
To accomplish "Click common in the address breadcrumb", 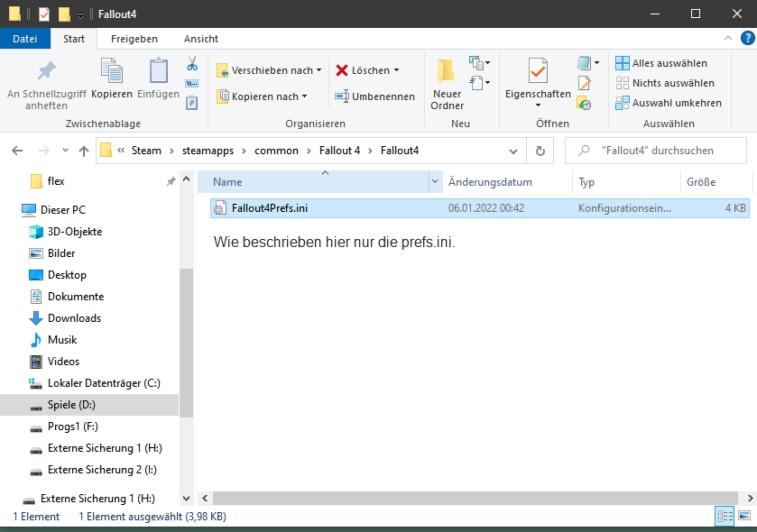I will (x=276, y=151).
